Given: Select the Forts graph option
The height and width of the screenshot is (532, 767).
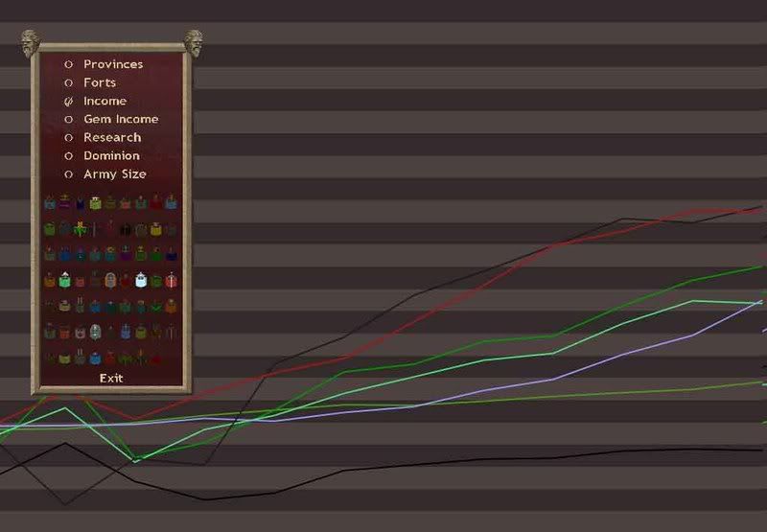Looking at the screenshot, I should 90,82.
